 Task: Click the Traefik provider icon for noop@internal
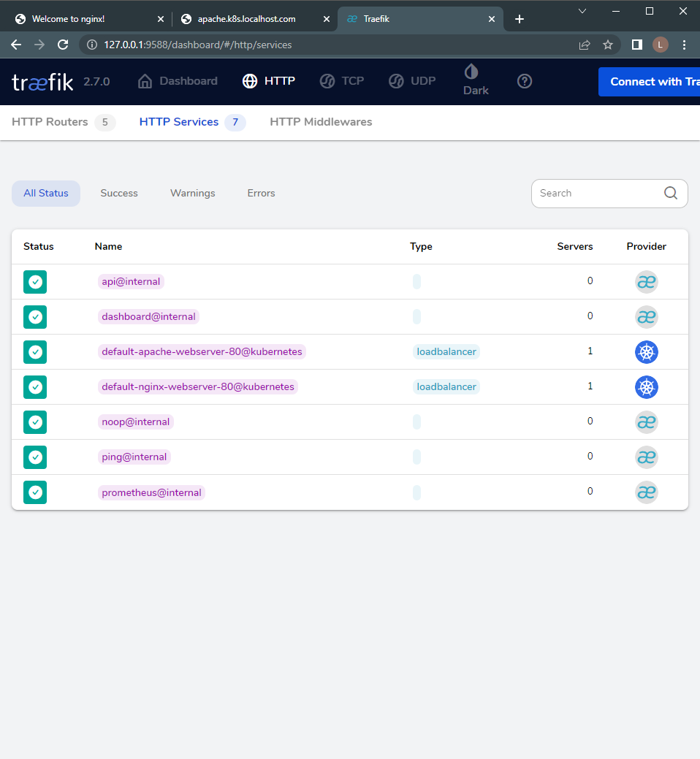pos(646,422)
